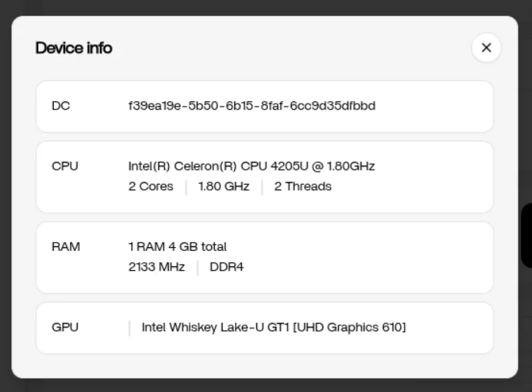This screenshot has height=392, width=532.
Task: Click the DDR4 memory type
Action: tap(226, 267)
